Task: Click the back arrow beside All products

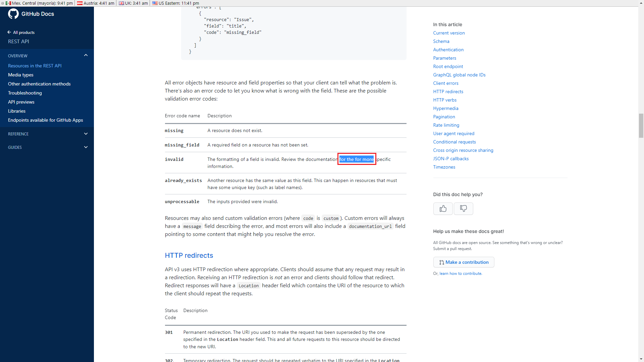Action: tap(9, 32)
